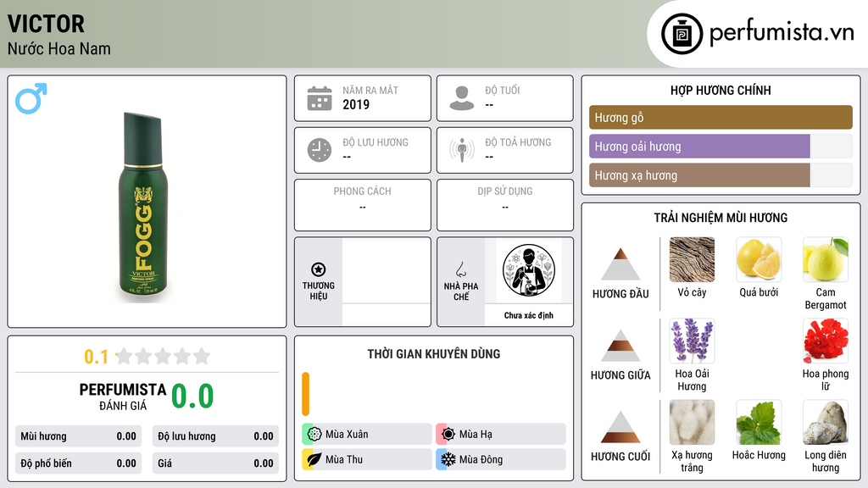Click the Độ phổ biến 0.00 score row
Image resolution: width=868 pixels, height=488 pixels.
[79, 463]
